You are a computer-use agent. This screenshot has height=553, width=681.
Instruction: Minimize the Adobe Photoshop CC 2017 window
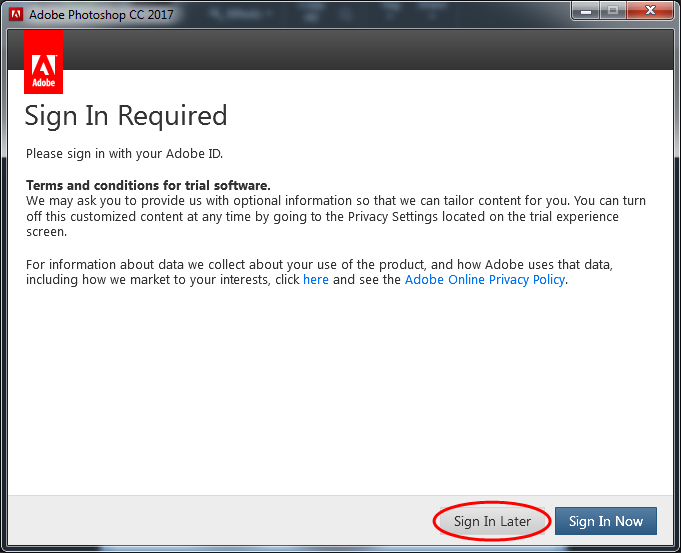point(584,11)
